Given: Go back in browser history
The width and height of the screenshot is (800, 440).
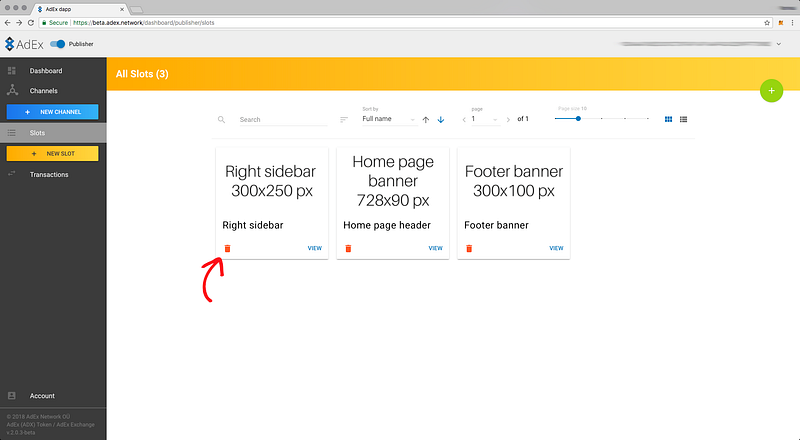Looking at the screenshot, I should tap(7, 22).
